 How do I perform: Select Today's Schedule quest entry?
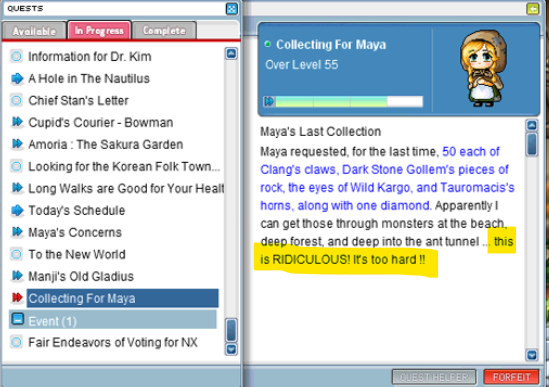(x=77, y=210)
